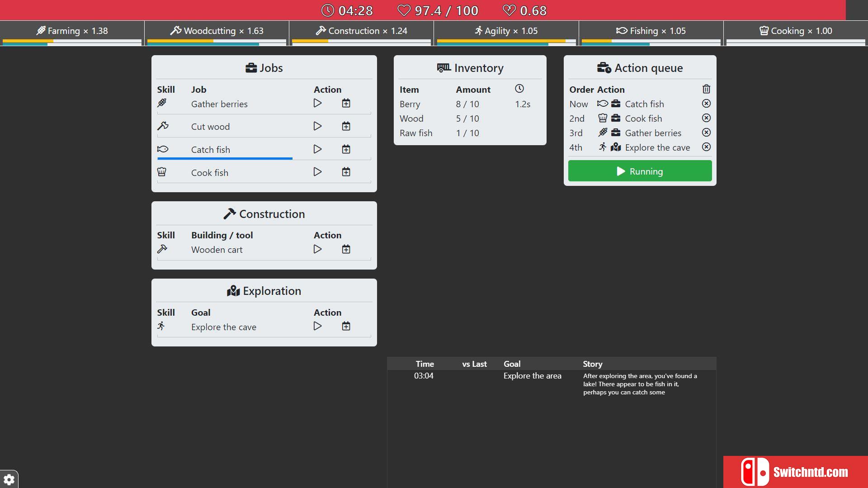868x488 pixels.
Task: Click the chef hat icon beside Cook fish job
Action: point(162,172)
